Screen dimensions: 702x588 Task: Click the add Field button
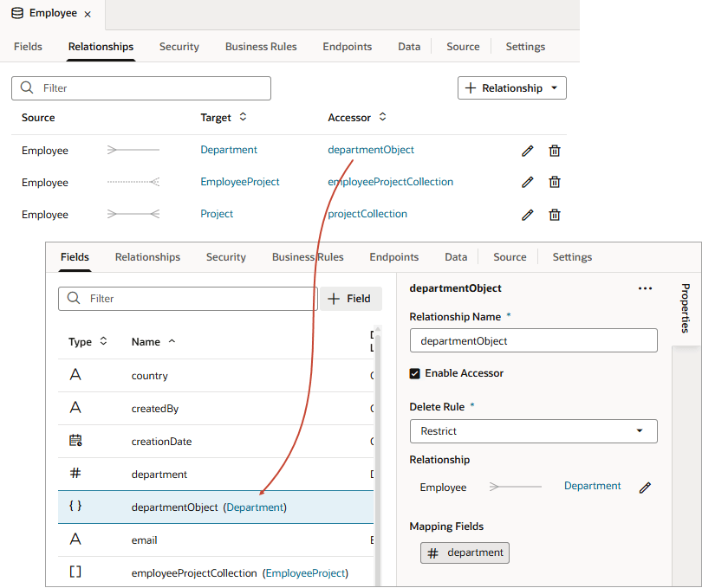point(351,299)
